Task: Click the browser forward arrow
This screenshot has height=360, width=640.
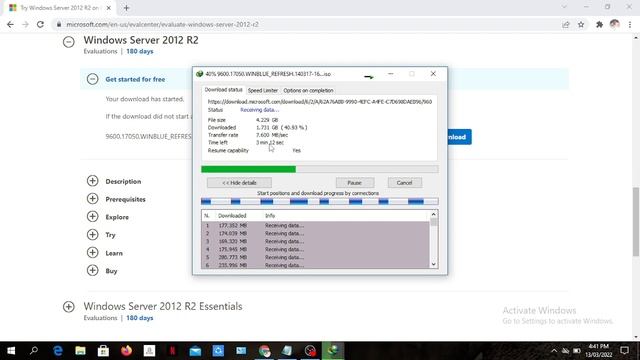Action: [25, 24]
